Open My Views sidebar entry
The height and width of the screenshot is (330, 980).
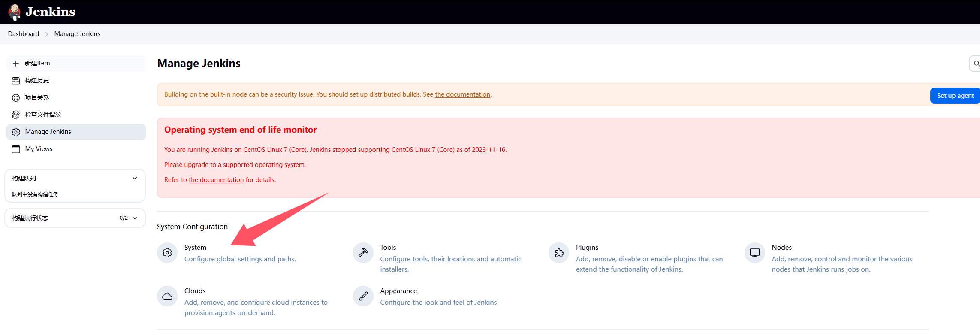coord(76,149)
